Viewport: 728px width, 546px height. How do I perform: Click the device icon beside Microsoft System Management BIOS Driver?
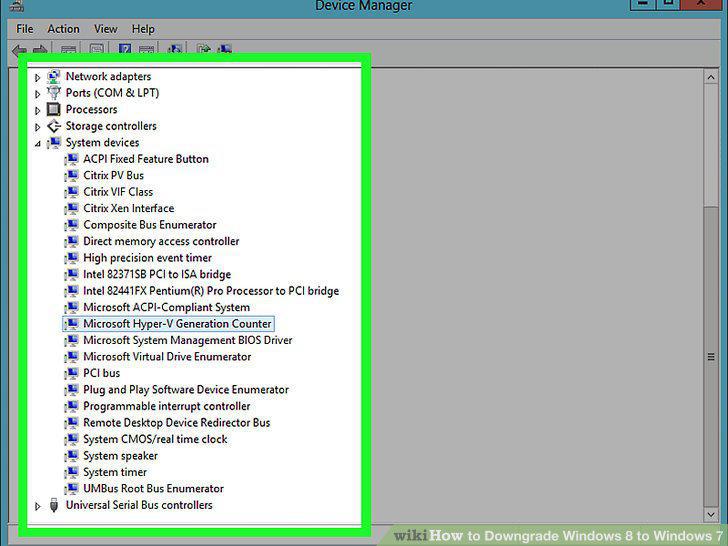(72, 340)
